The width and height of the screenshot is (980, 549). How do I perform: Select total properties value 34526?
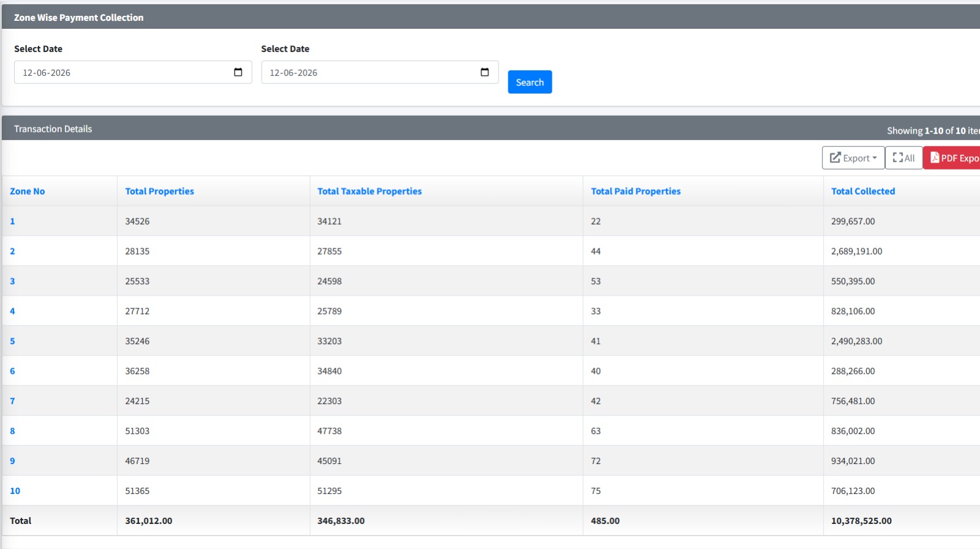pyautogui.click(x=137, y=221)
